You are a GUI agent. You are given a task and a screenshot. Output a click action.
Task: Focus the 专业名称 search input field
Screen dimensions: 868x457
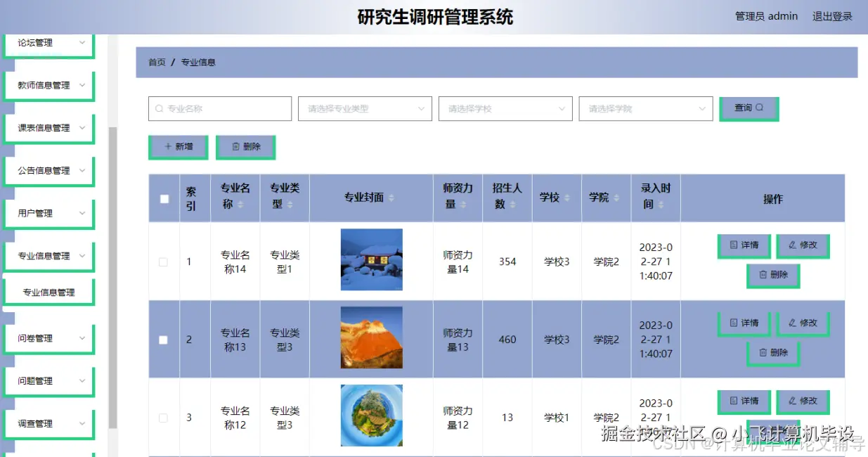[220, 109]
